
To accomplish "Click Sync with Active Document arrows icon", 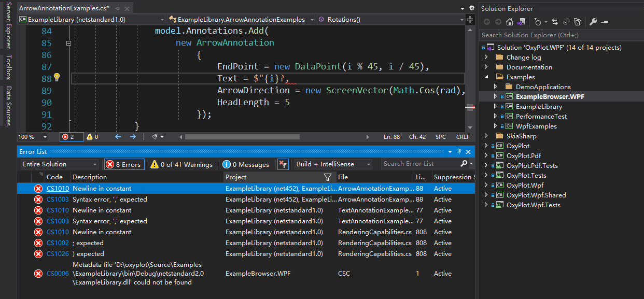I will 555,22.
